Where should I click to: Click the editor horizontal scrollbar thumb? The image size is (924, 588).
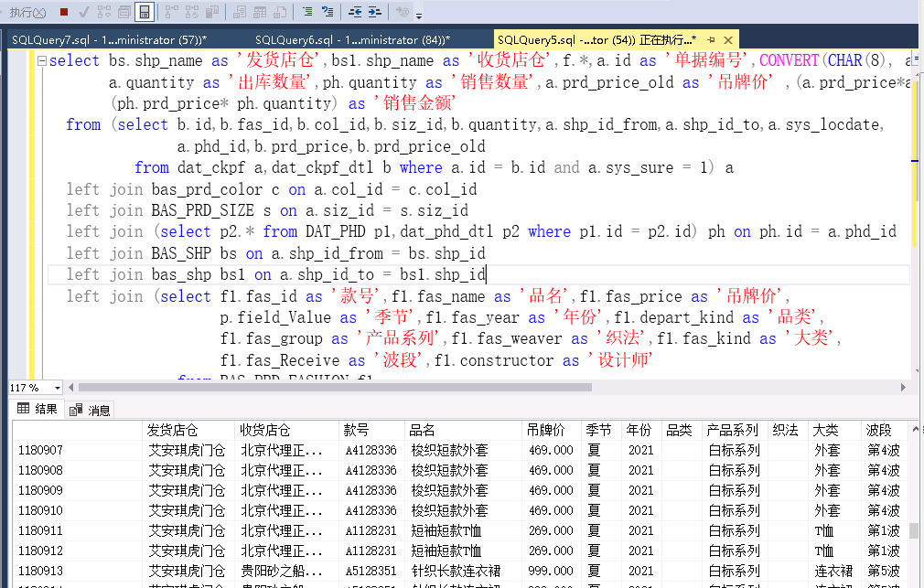[x=335, y=387]
